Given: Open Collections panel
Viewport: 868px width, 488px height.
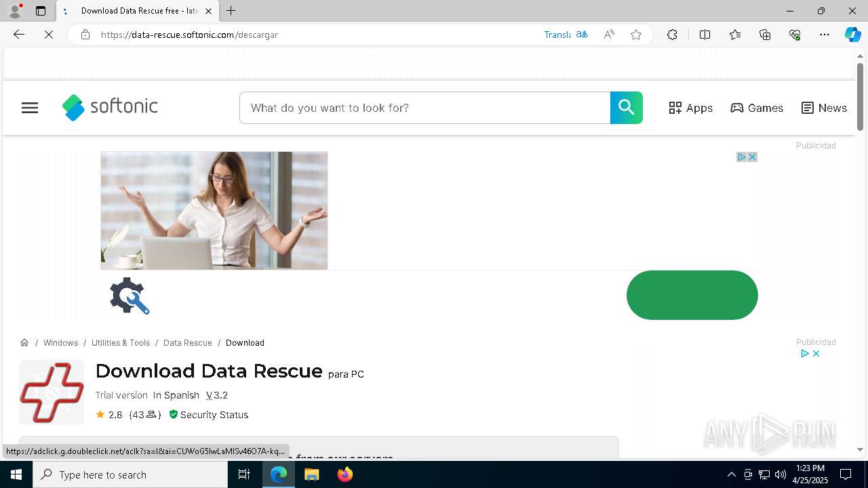Looking at the screenshot, I should (x=765, y=35).
